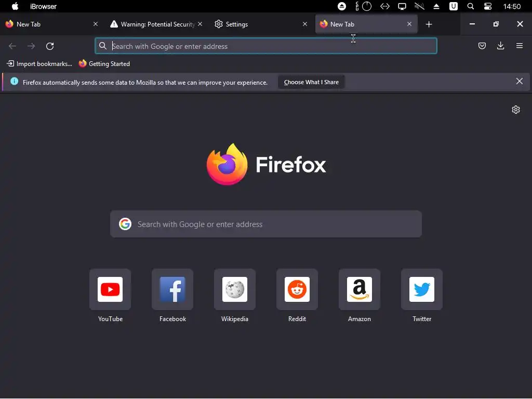
Task: Open the YouTube shortcut tile
Action: point(110,289)
